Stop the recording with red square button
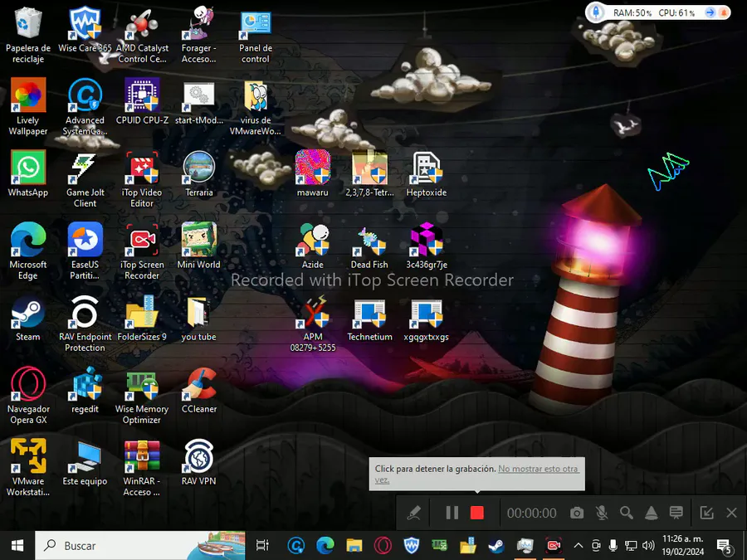Viewport: 747px width, 560px height. pos(477,513)
